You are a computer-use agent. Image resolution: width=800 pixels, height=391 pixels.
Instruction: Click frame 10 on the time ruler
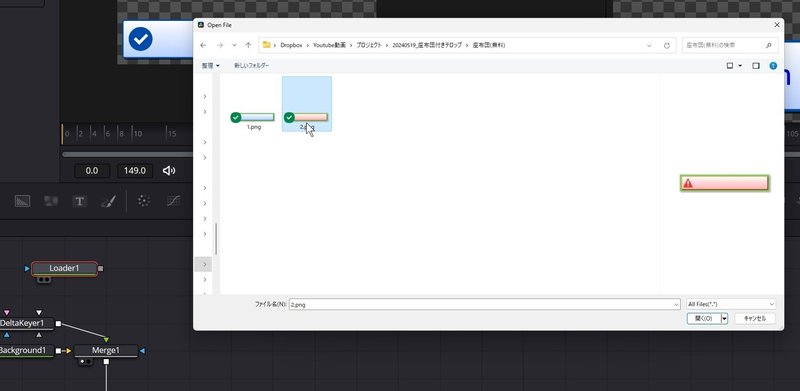[x=137, y=134]
